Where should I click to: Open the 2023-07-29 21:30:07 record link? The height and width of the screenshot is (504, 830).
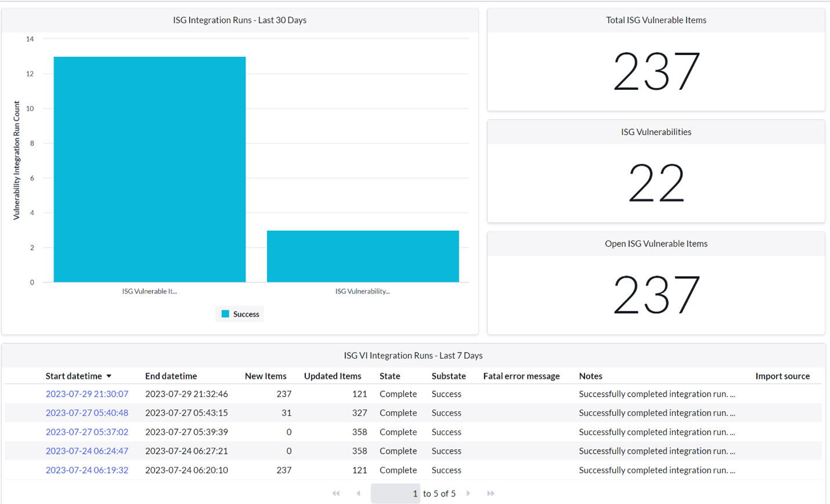(x=87, y=394)
